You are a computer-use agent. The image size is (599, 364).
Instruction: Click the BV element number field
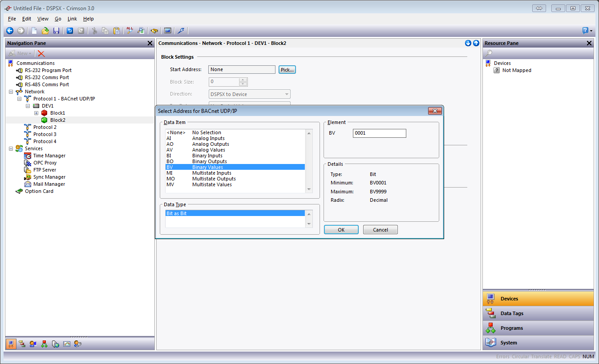tap(380, 133)
